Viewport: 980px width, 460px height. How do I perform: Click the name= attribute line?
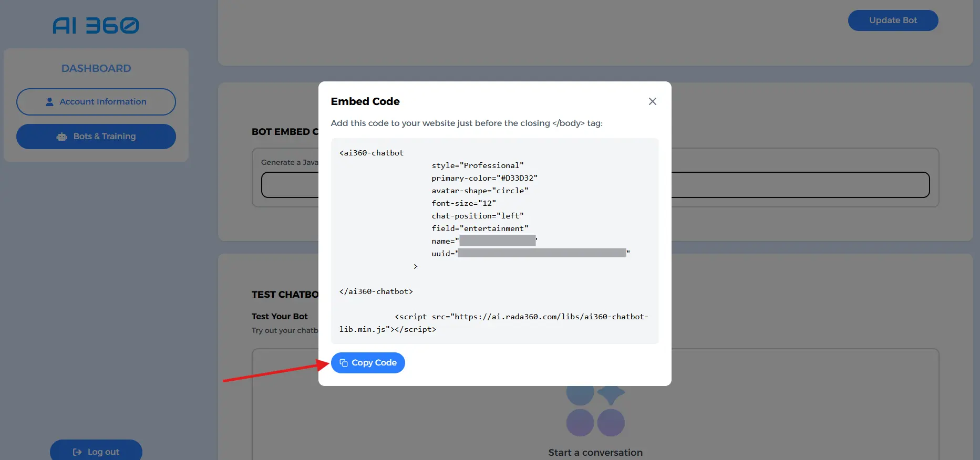(484, 241)
